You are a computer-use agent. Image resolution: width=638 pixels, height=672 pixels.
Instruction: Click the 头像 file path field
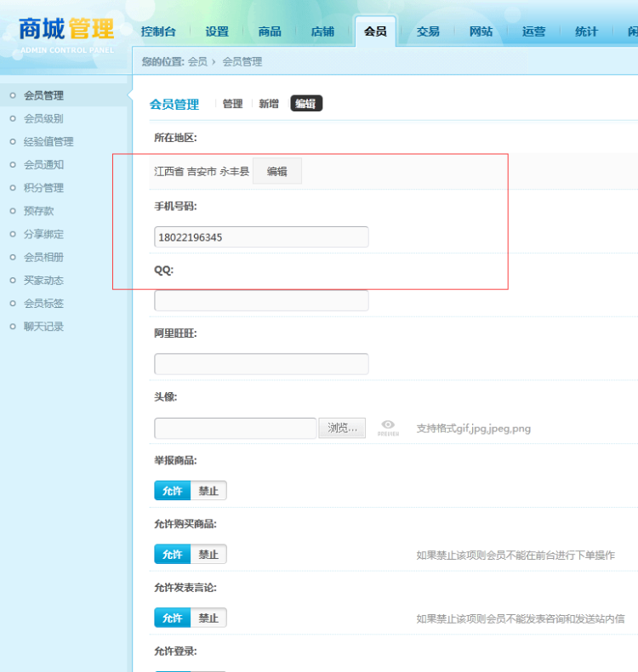pos(236,428)
